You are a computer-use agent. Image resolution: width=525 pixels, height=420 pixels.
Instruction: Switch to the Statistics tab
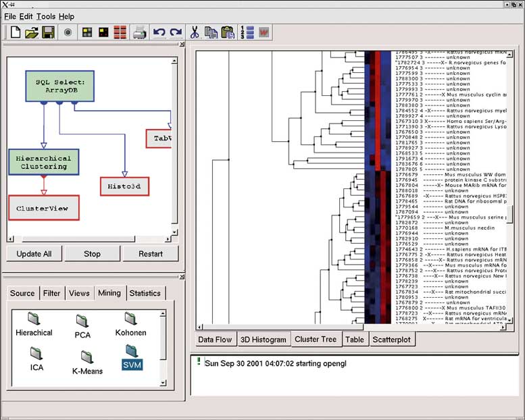coord(145,293)
